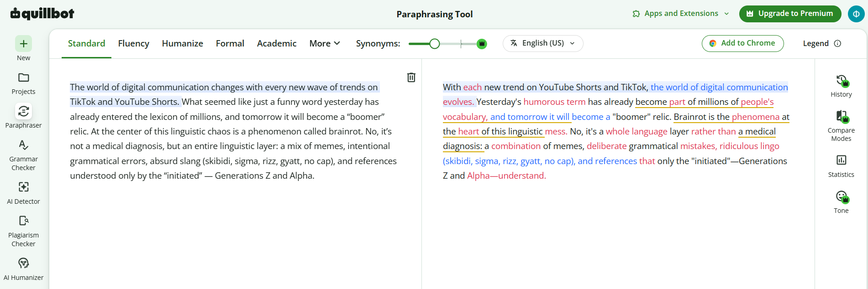
Task: Click the word "humorous" in paraphrased text
Action: pyautogui.click(x=544, y=102)
